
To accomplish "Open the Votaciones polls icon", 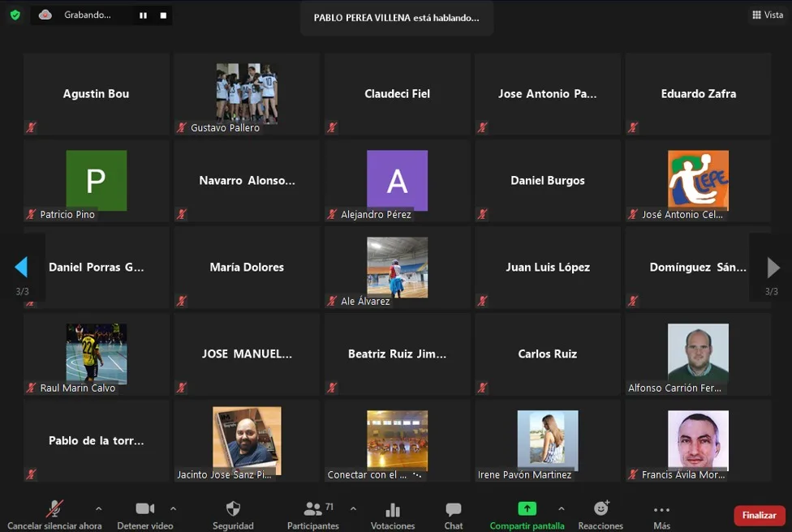I will coord(393,509).
